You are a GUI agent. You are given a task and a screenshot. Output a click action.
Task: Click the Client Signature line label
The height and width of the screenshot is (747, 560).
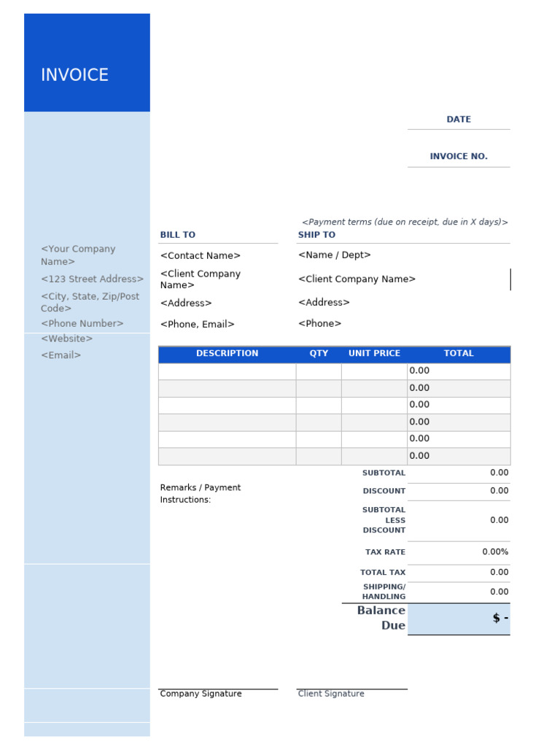click(x=331, y=694)
